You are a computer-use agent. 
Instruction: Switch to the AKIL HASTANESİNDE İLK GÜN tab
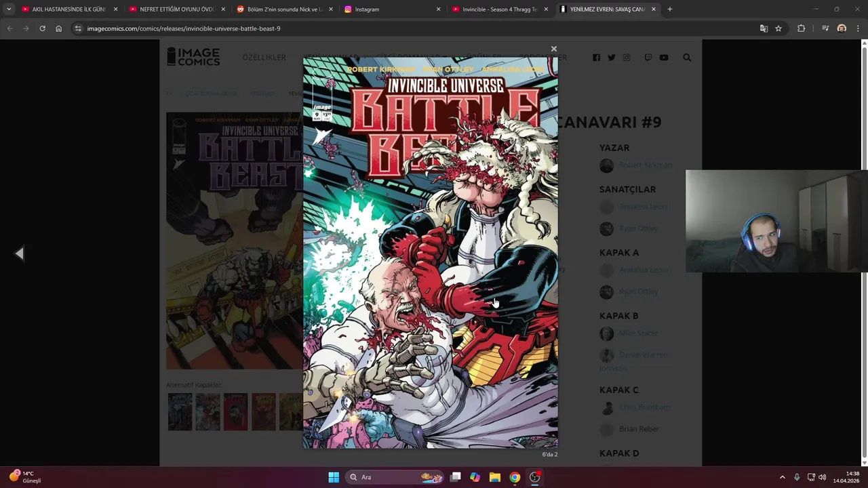pyautogui.click(x=68, y=9)
